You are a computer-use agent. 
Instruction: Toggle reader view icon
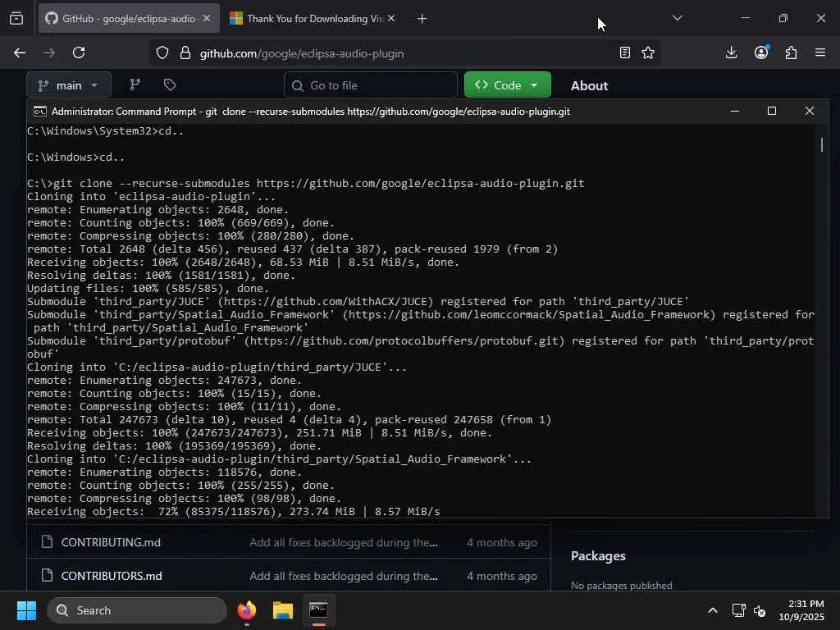click(624, 52)
